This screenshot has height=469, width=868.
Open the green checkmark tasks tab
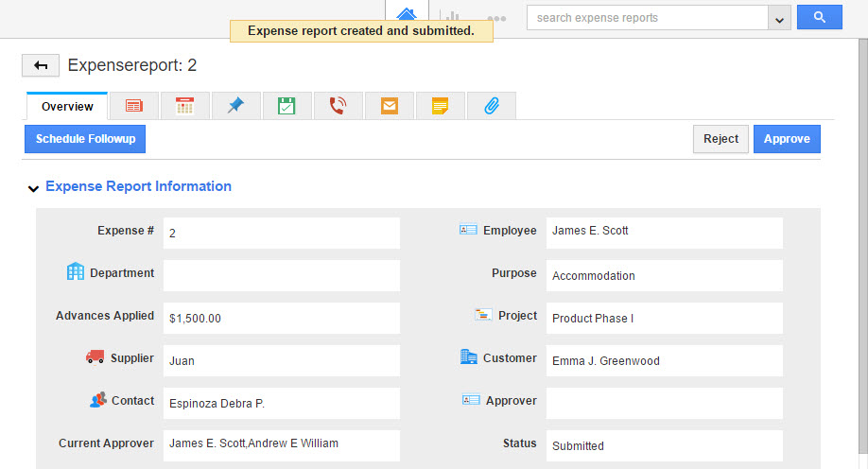coord(286,106)
